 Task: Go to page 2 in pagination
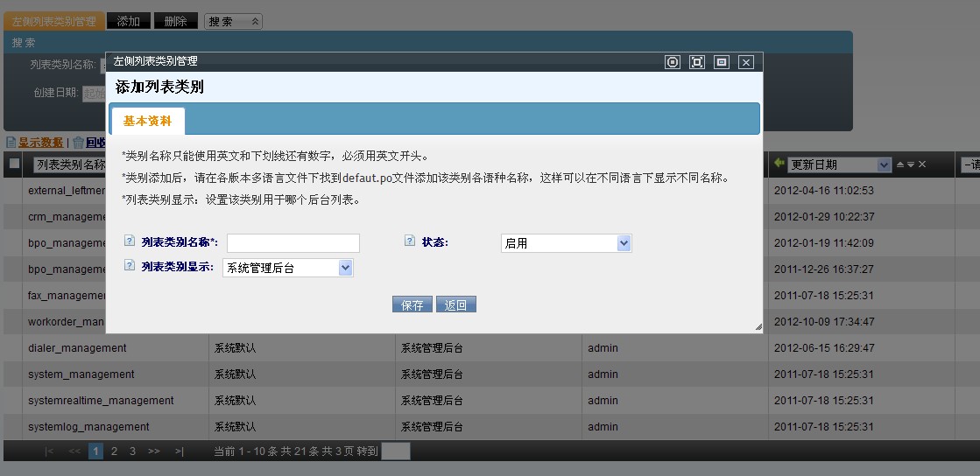(x=114, y=451)
